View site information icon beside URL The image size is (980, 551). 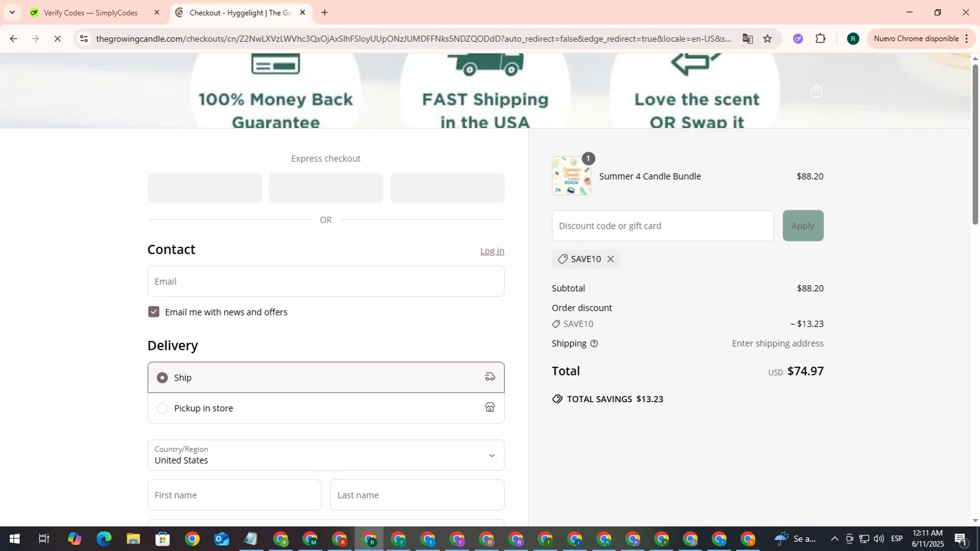[x=84, y=39]
